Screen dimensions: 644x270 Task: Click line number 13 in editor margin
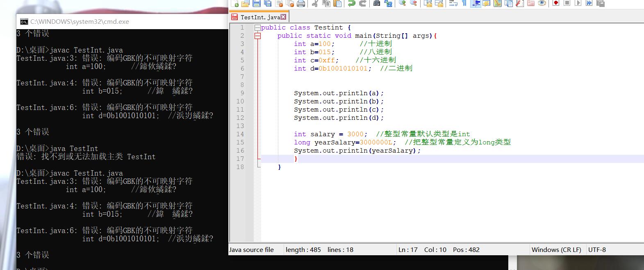[x=240, y=126]
